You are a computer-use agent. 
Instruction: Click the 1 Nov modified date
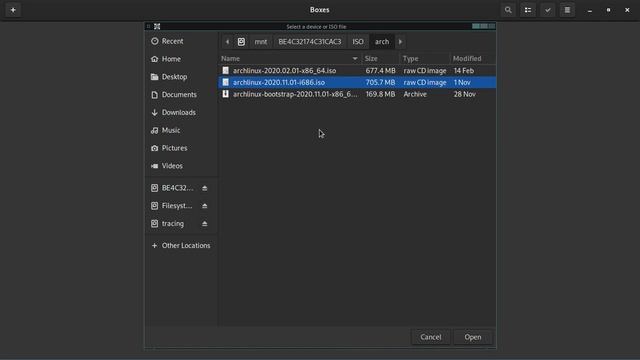[x=462, y=82]
